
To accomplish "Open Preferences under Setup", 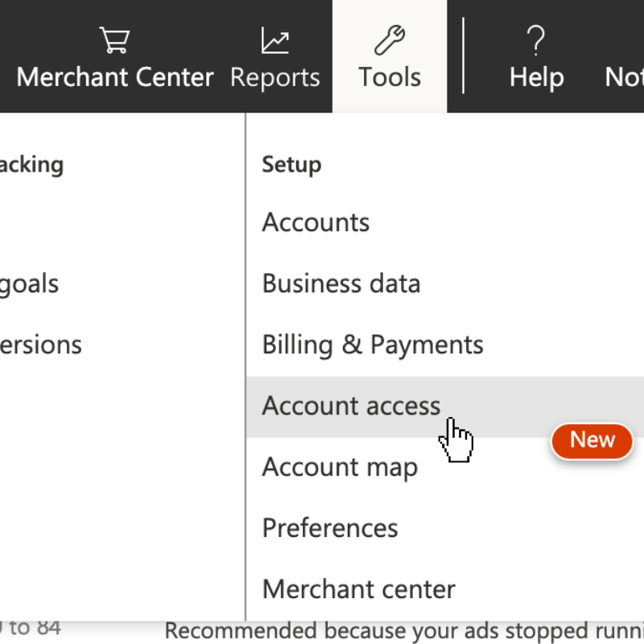I will (x=330, y=528).
